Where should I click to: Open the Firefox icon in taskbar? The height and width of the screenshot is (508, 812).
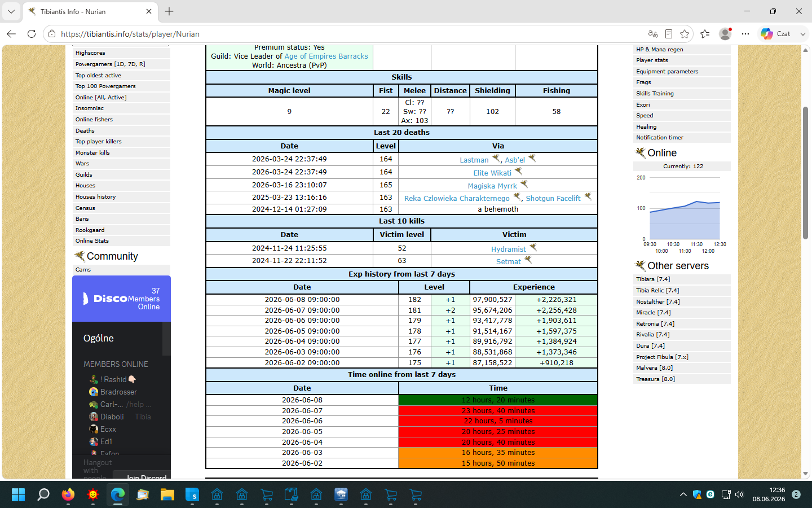pos(68,495)
